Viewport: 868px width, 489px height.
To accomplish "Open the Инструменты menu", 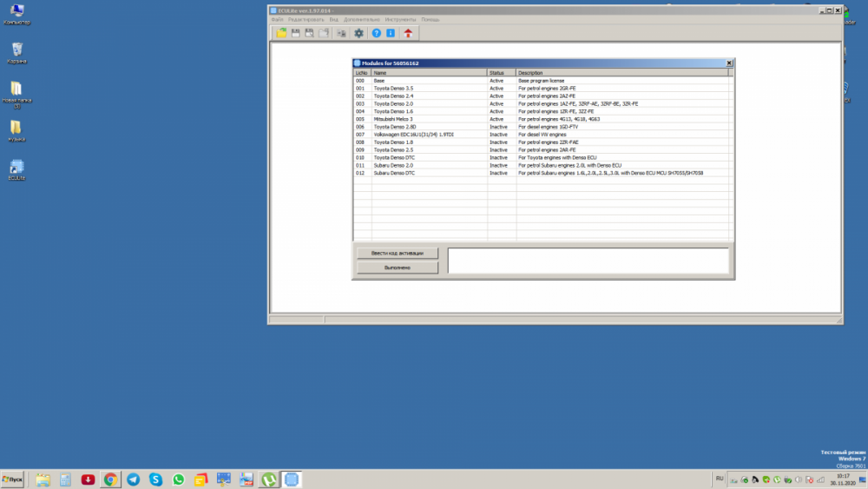I will click(400, 19).
